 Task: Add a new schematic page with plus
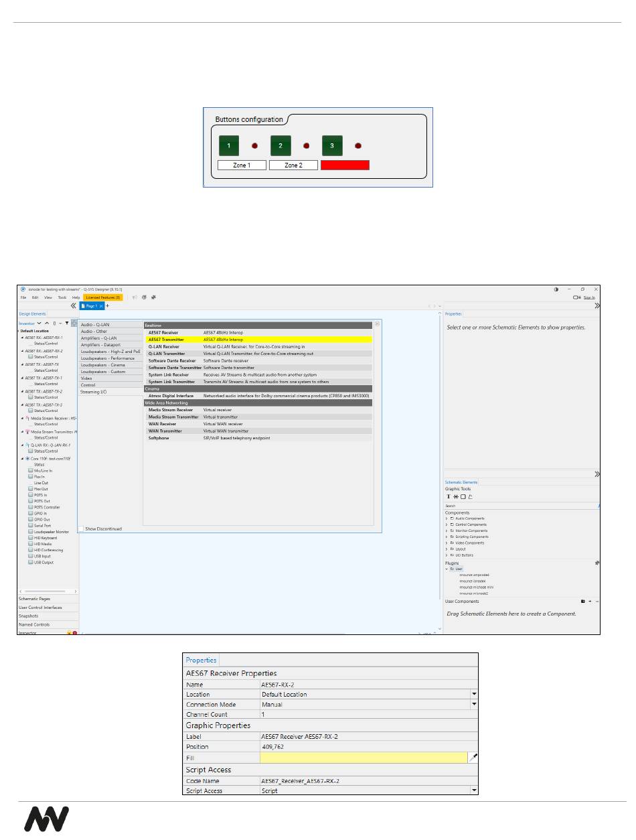[107, 305]
